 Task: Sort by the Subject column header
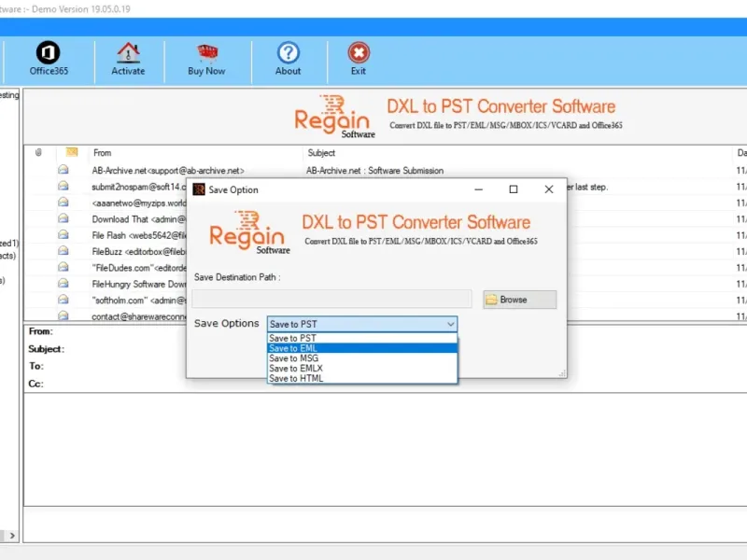321,153
